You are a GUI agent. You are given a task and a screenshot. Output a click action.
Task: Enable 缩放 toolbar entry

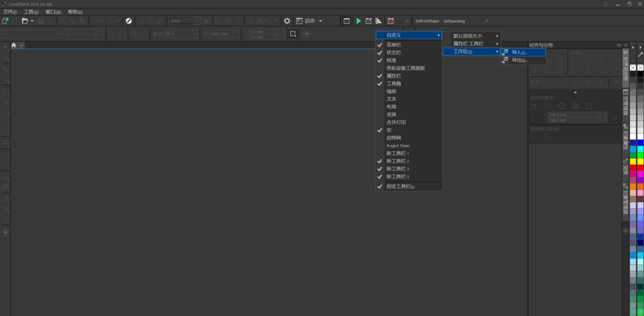(409, 91)
